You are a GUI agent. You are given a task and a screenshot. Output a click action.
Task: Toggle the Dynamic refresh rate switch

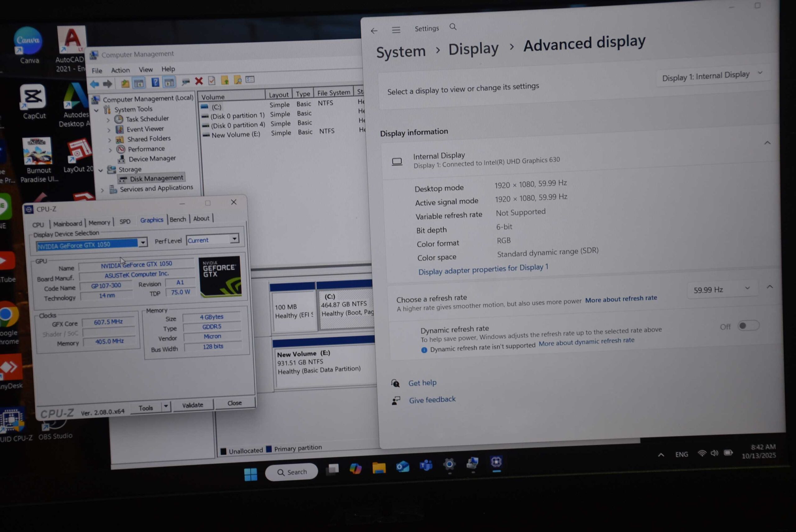(748, 326)
